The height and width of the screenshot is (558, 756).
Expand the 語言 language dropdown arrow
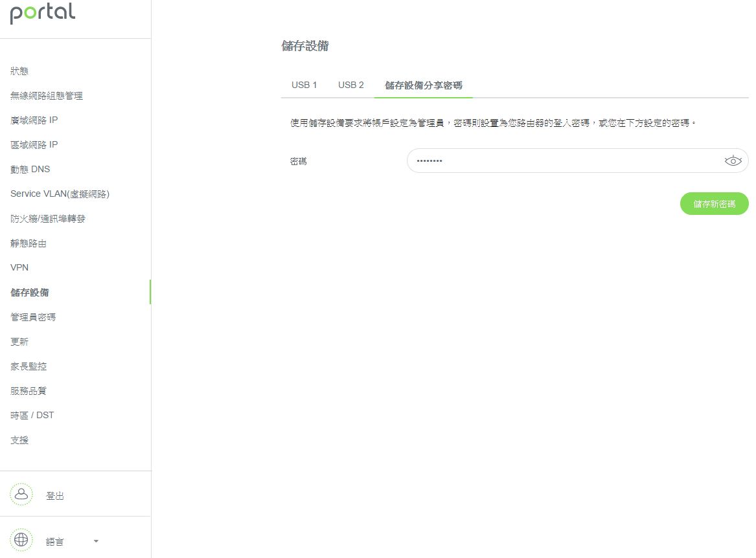coord(96,541)
